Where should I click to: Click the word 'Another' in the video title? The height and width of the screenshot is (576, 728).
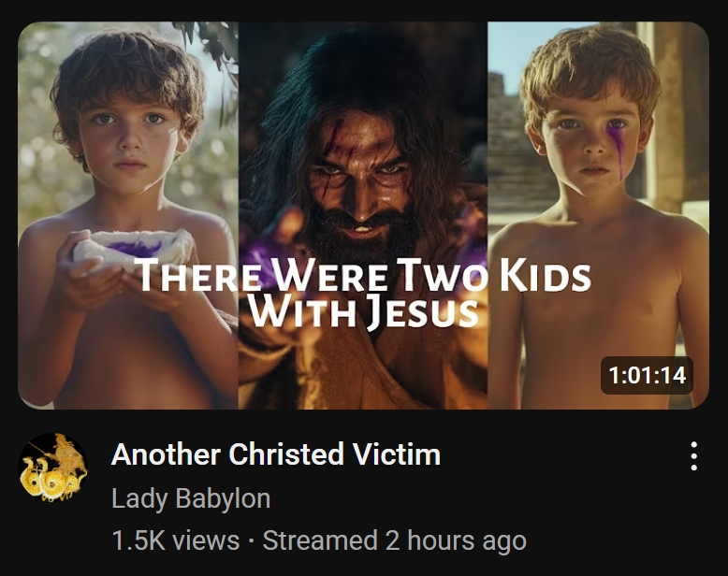[x=166, y=454]
